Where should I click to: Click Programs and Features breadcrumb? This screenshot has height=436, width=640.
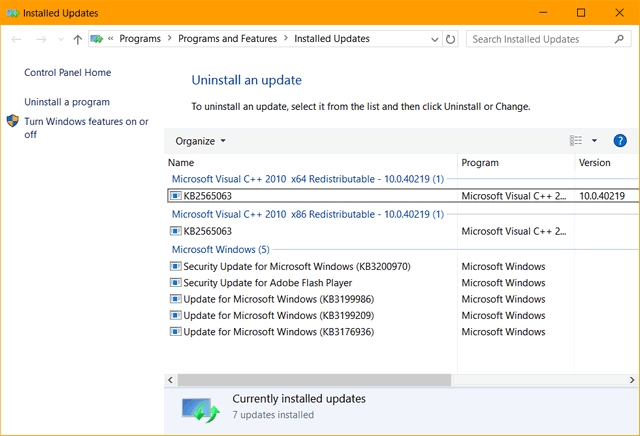pos(227,39)
